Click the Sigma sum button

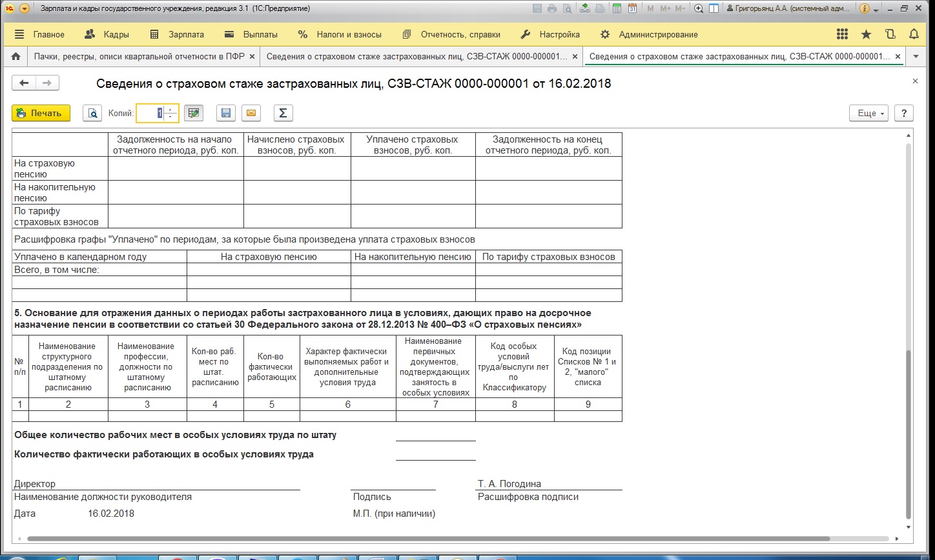click(283, 114)
